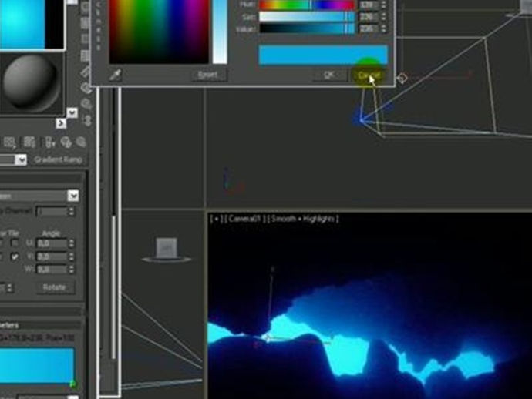Select the gray light object in left viewport
The width and height of the screenshot is (532, 399).
click(167, 250)
